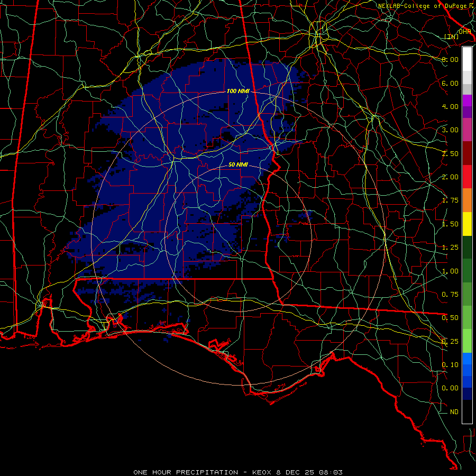Image resolution: width=476 pixels, height=476 pixels.
Task: Click the navy 0.00 legend color swatch
Action: pyautogui.click(x=467, y=393)
